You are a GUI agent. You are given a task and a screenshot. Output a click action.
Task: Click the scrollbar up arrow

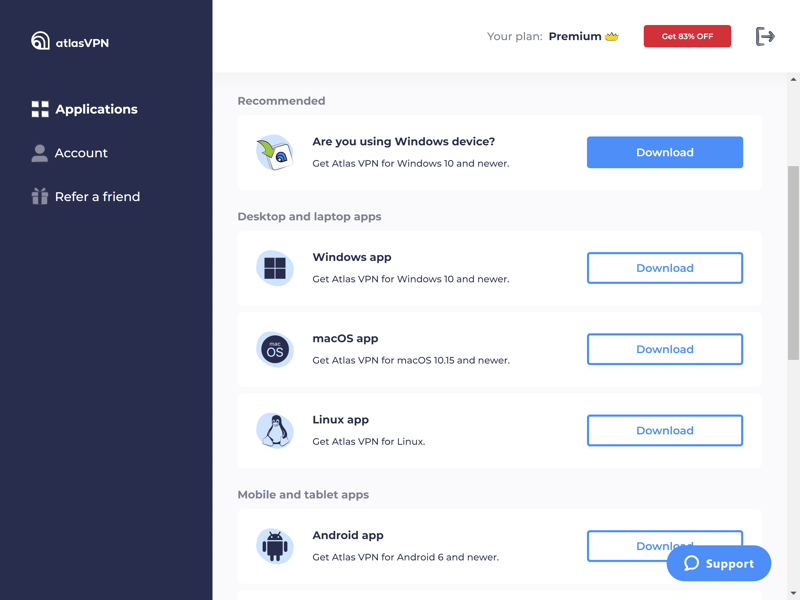[793, 80]
